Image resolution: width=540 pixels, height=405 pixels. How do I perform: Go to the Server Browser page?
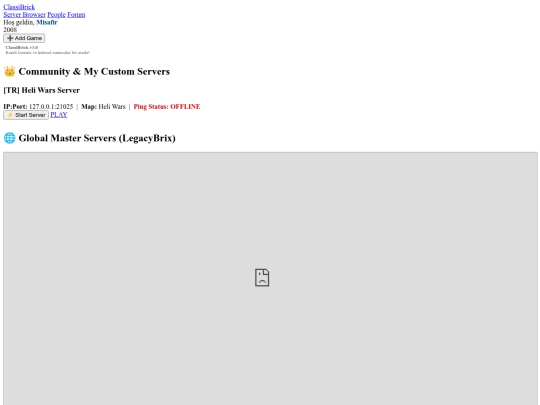[x=24, y=14]
